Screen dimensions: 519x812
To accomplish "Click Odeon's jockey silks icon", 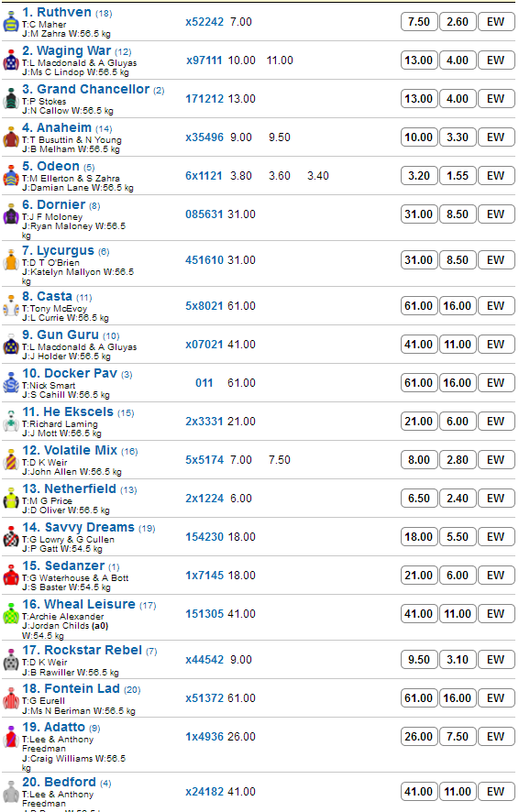I will tap(11, 176).
